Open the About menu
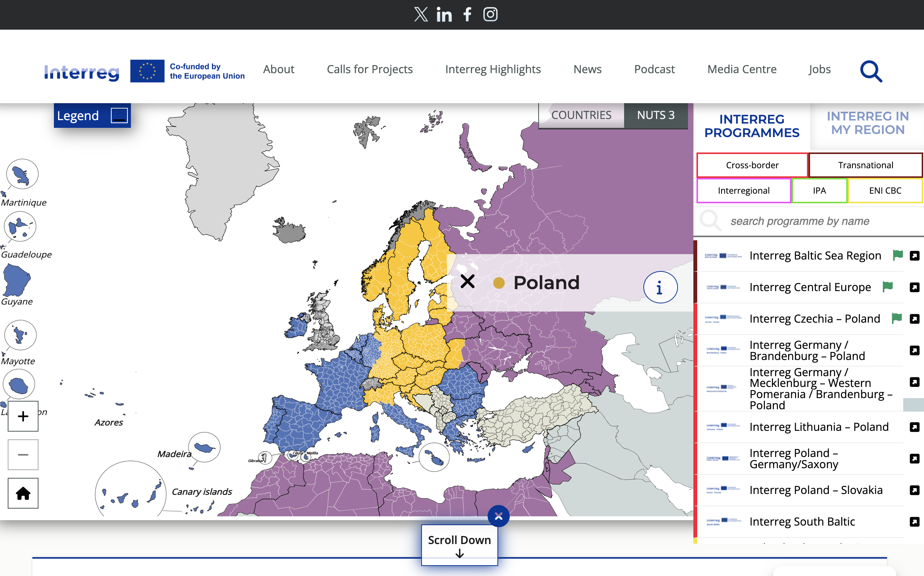This screenshot has height=576, width=924. click(x=279, y=69)
